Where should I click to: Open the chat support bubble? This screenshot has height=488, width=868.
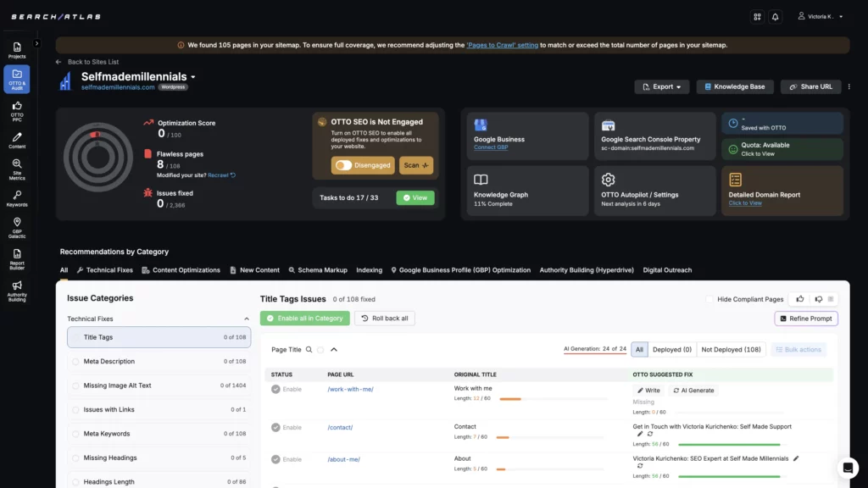pos(847,468)
